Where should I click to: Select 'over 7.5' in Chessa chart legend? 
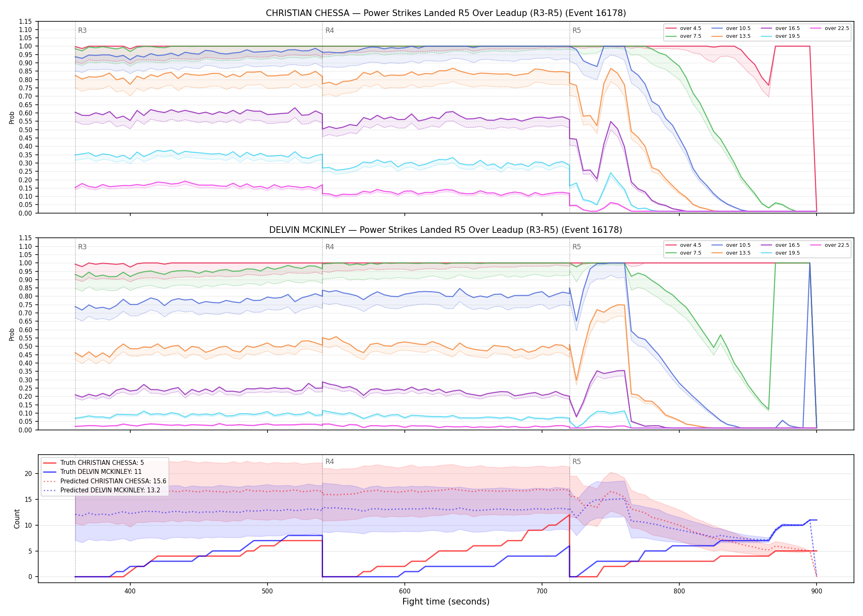[x=683, y=36]
